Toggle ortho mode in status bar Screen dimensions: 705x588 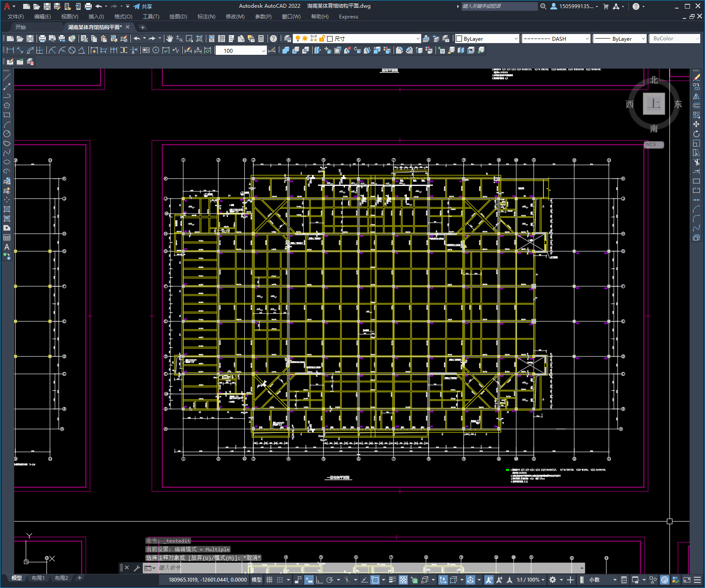[319, 580]
